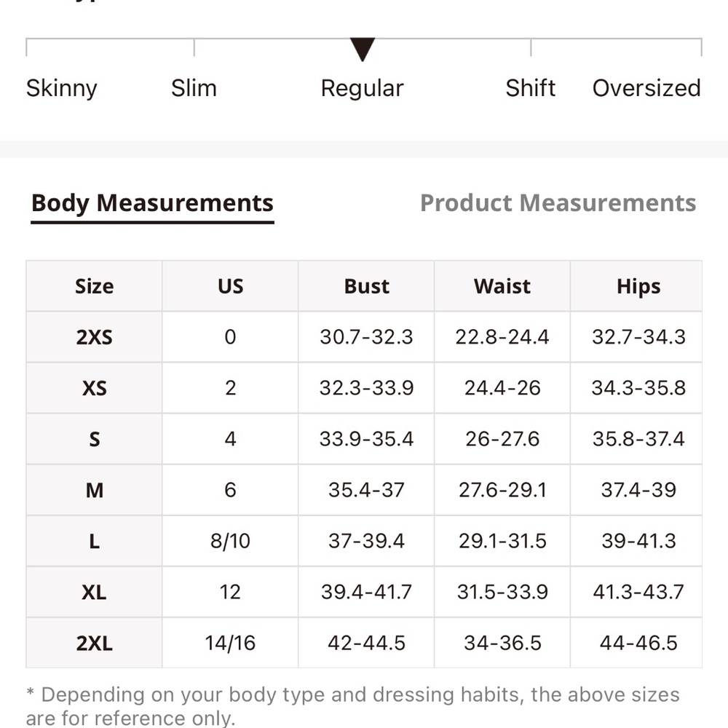Click the Bust column header
This screenshot has width=728, height=728.
(366, 286)
